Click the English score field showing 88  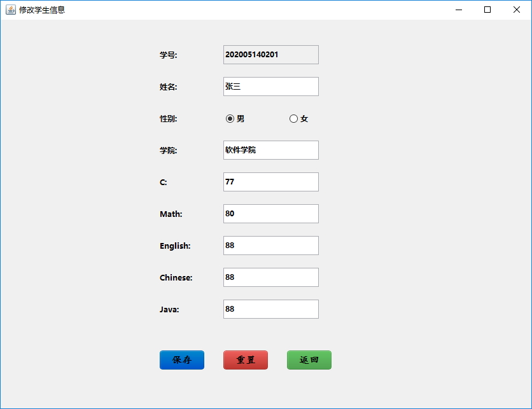(x=270, y=245)
